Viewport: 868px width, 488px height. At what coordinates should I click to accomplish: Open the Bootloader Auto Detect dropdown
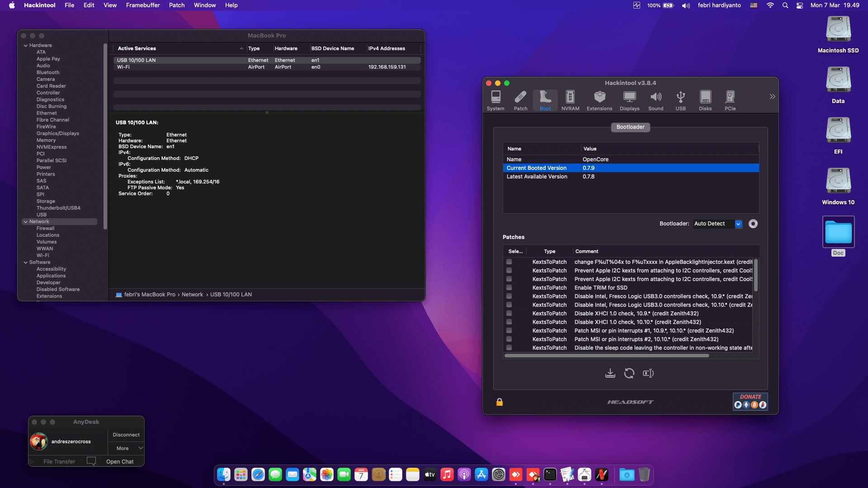[718, 224]
